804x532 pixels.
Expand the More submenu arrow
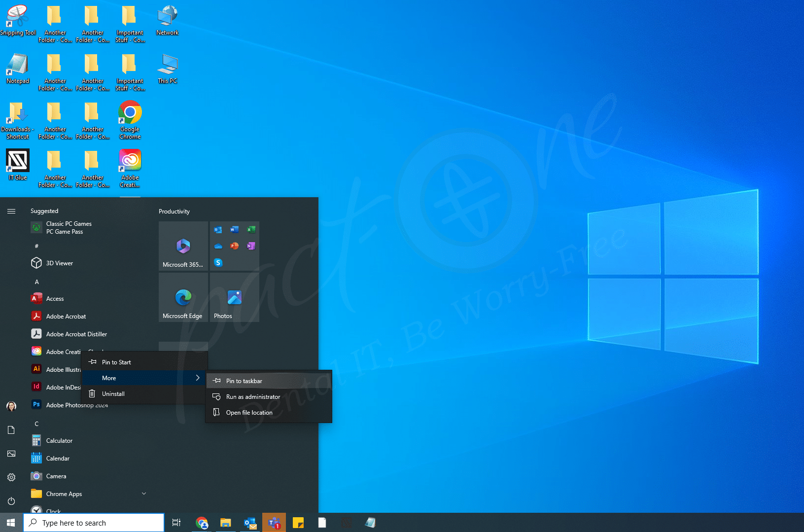197,378
